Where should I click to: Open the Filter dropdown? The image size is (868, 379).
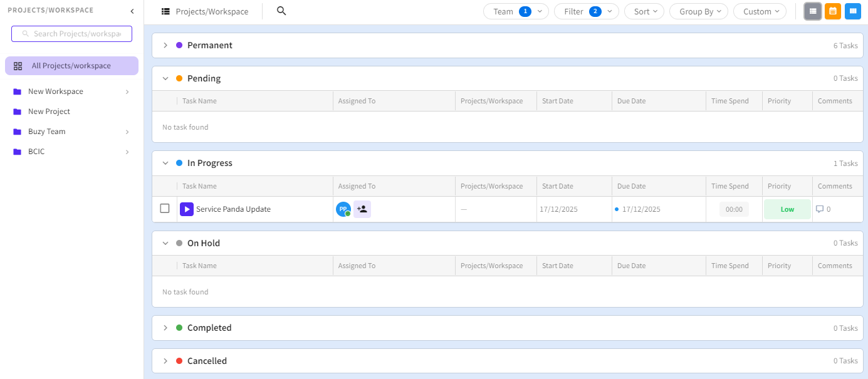[587, 11]
